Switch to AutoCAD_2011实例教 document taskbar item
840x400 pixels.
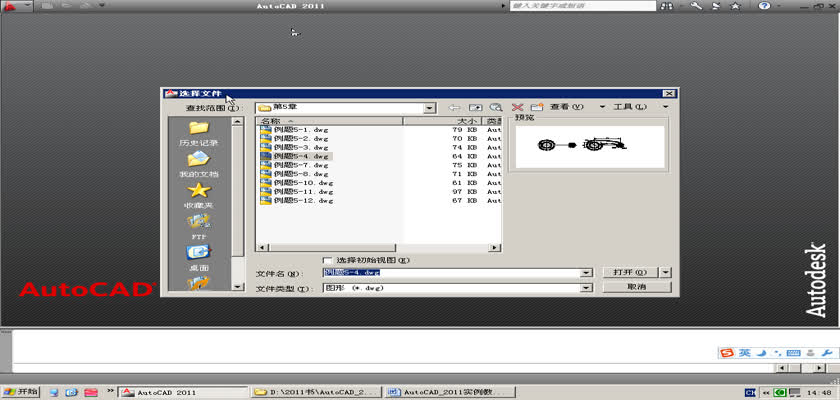451,393
